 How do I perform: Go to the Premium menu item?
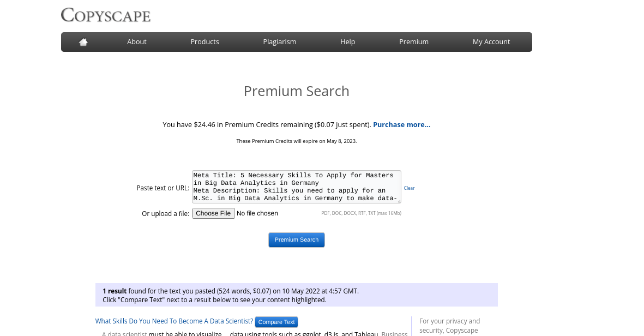[x=413, y=42]
